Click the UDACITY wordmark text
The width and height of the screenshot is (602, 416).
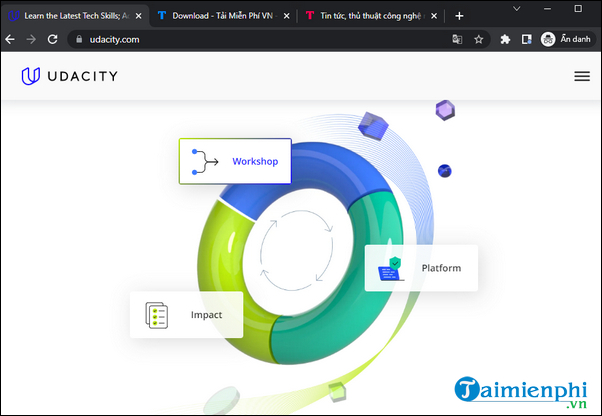pyautogui.click(x=83, y=76)
